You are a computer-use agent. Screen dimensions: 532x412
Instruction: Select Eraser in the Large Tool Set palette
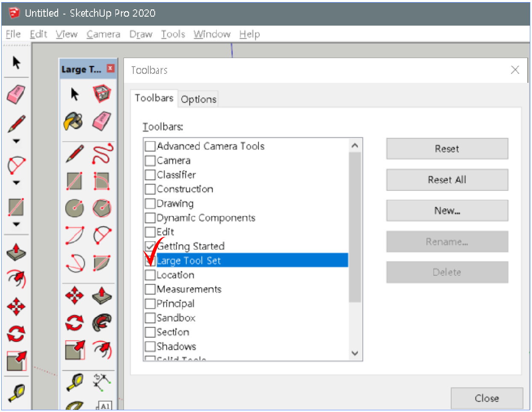(x=102, y=122)
